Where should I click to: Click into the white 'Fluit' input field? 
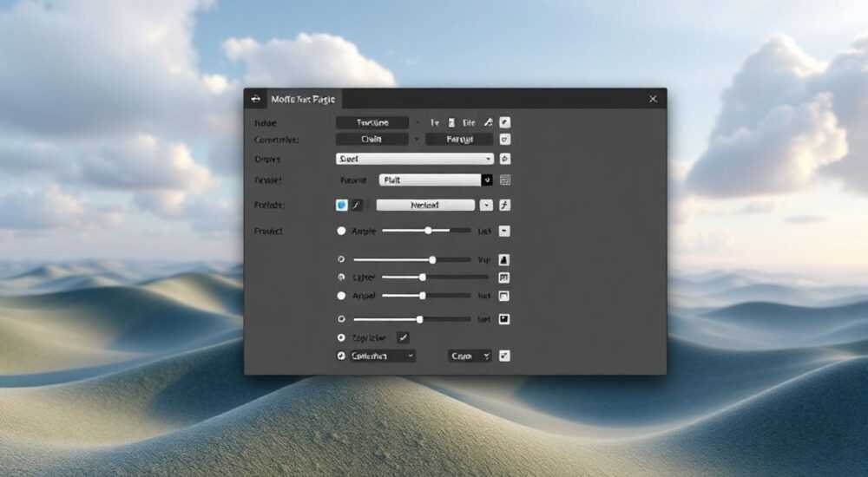click(431, 180)
